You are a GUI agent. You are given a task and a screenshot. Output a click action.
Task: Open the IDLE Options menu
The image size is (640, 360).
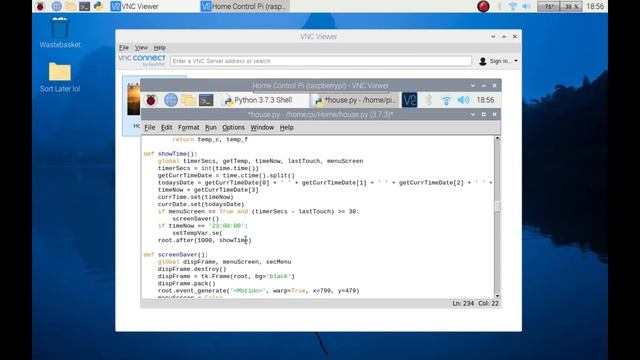click(x=233, y=127)
